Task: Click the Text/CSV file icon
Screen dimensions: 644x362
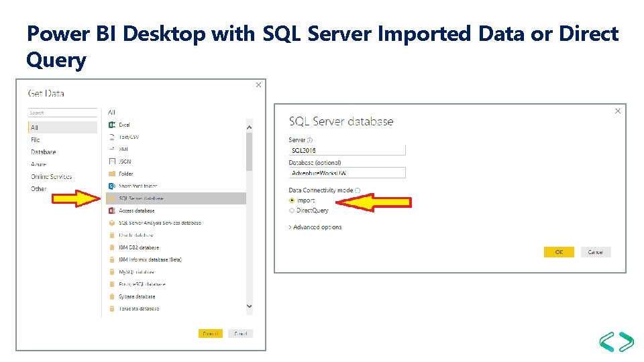Action: (x=112, y=137)
